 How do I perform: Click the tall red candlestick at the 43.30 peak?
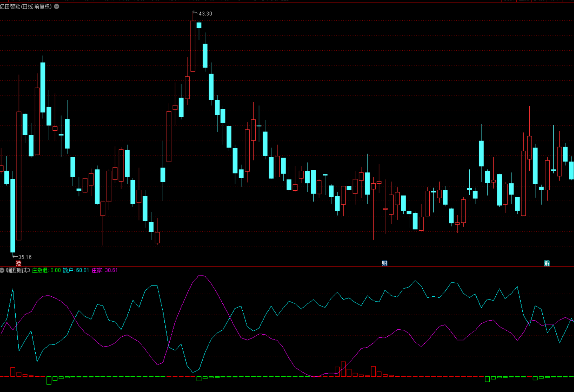[193, 46]
